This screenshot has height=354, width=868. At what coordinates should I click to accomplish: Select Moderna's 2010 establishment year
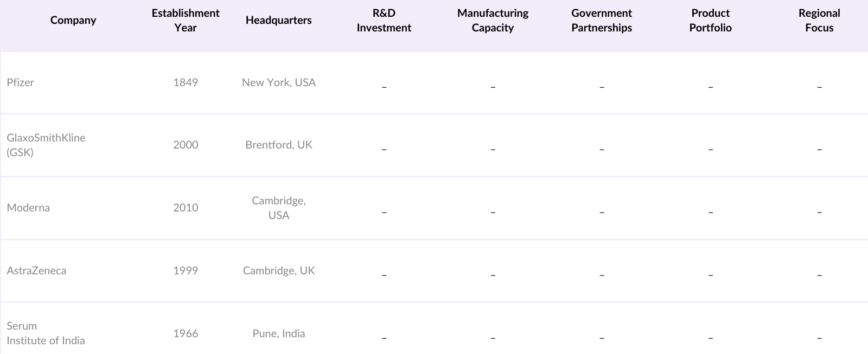186,208
